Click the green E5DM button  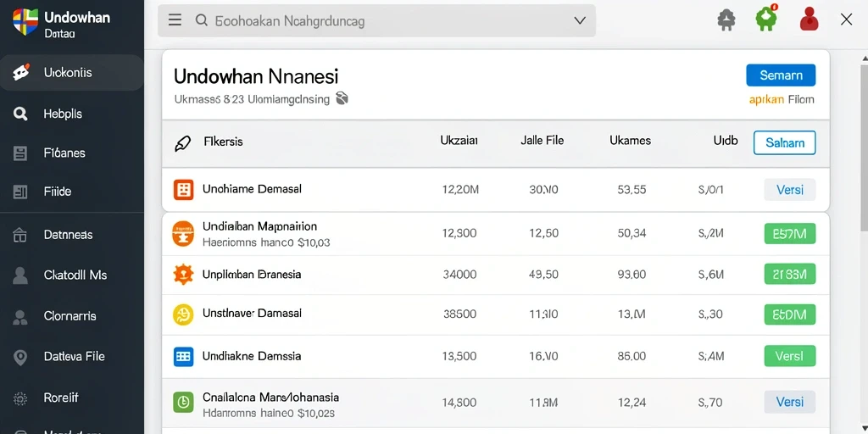pyautogui.click(x=789, y=314)
